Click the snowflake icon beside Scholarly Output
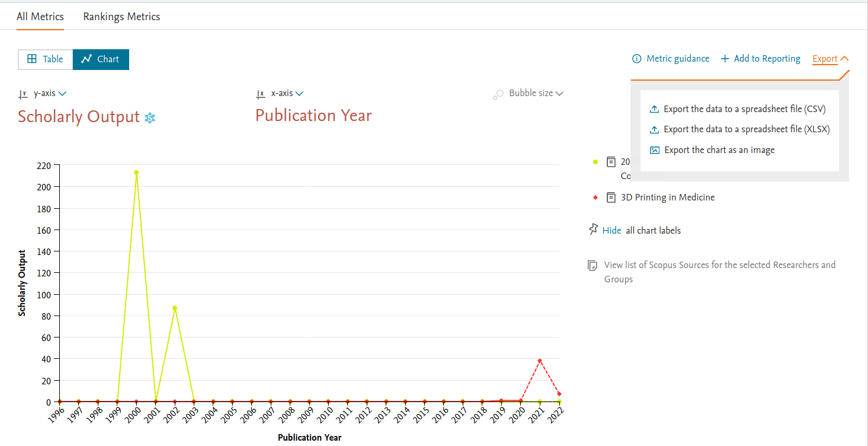Viewport: 868px width, 446px height. pyautogui.click(x=150, y=118)
